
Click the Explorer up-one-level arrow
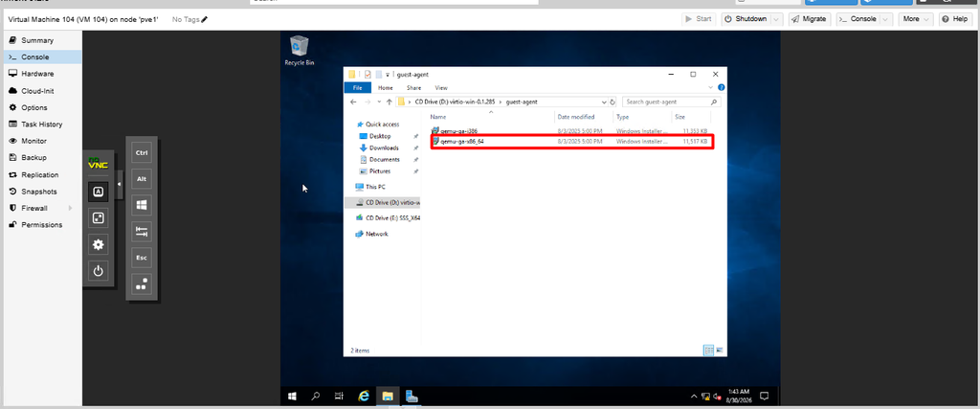point(390,102)
